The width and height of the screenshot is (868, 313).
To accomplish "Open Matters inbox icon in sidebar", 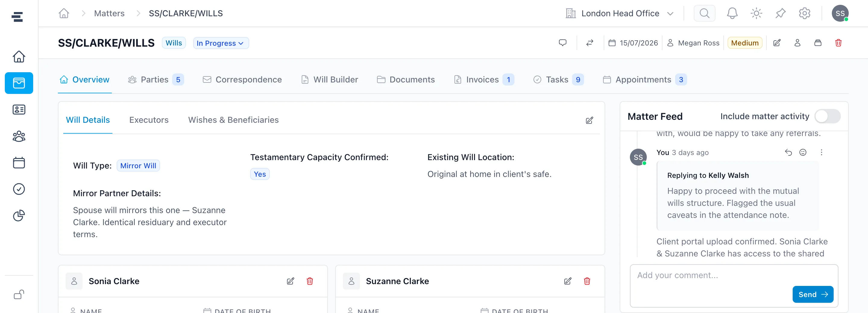I will pyautogui.click(x=19, y=83).
